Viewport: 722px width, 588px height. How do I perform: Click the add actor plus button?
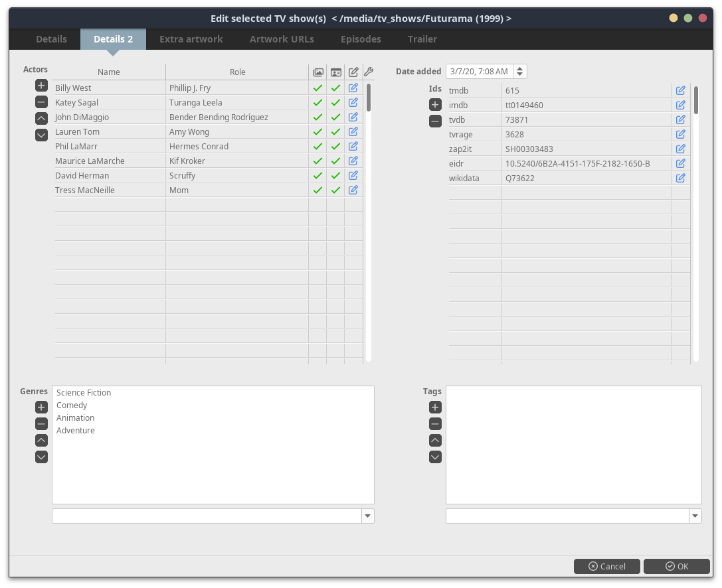41,86
